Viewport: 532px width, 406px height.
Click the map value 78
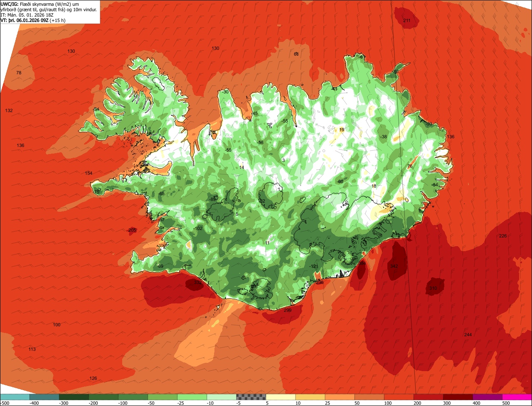[x=19, y=73]
